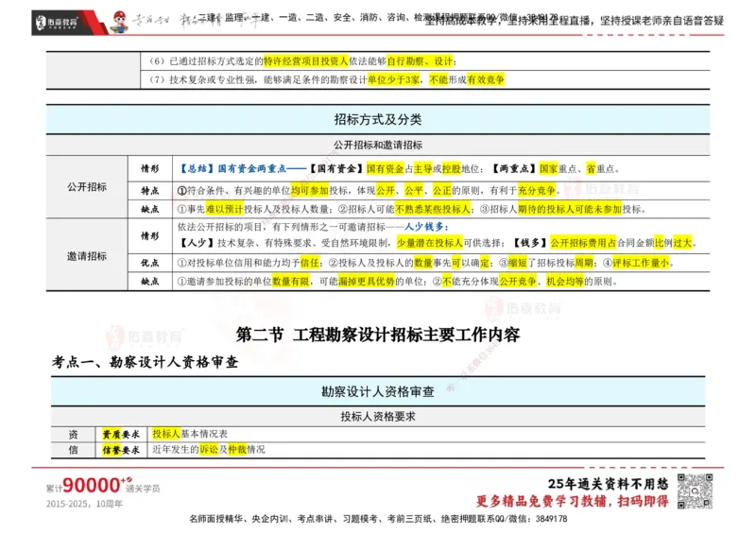Click 缺点 label in the 邀请招标 section
The image size is (756, 534).
click(x=150, y=282)
